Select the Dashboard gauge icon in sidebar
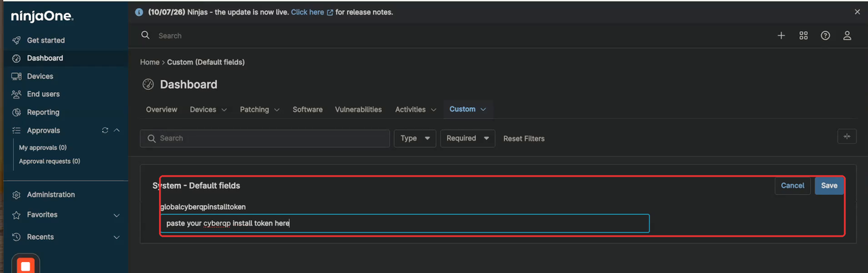Screen dimensions: 868x273 pos(16,58)
